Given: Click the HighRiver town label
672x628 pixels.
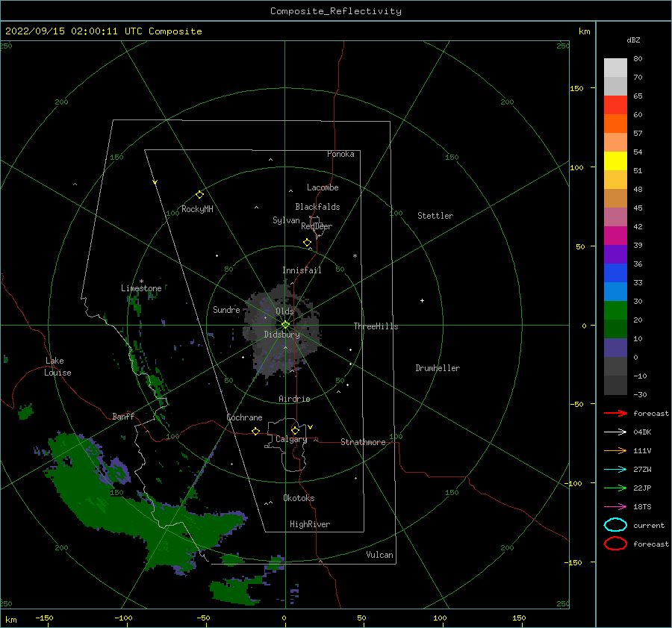Looking at the screenshot, I should tap(310, 525).
